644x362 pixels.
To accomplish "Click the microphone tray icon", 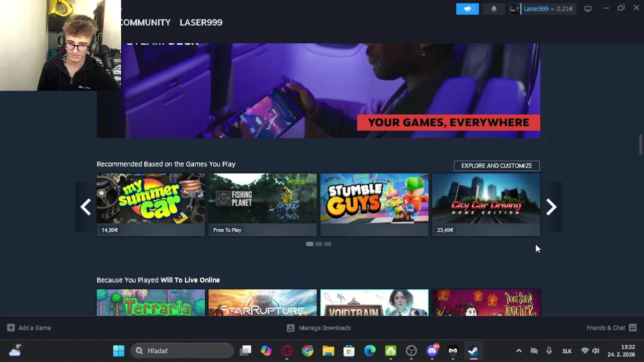I will pyautogui.click(x=549, y=351).
